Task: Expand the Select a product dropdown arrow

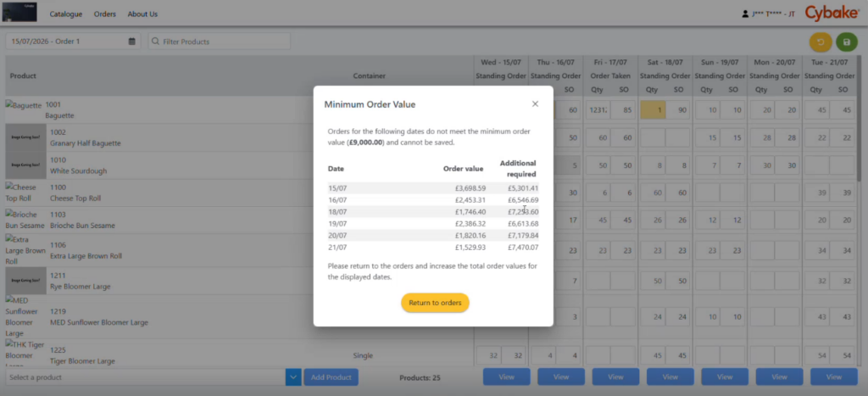Action: (293, 377)
